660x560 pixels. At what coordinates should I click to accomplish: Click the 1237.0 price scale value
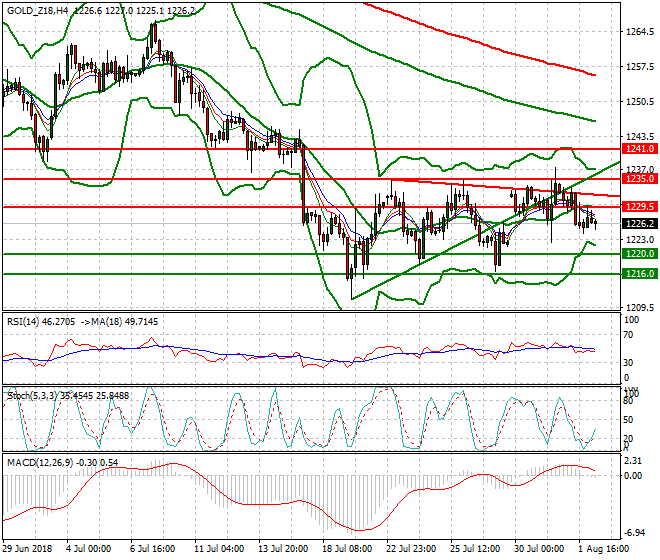pos(640,169)
